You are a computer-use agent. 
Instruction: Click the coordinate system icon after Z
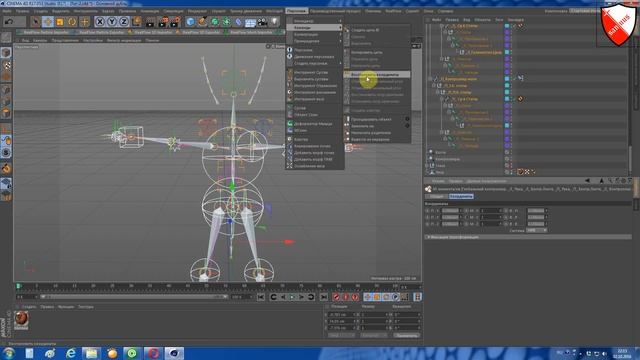point(136,21)
